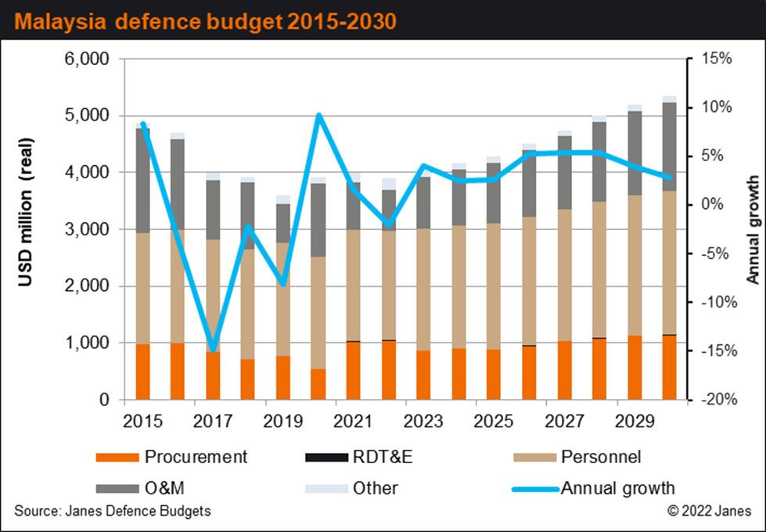Click the '5,000' left axis value
This screenshot has width=766, height=532.
(x=87, y=116)
